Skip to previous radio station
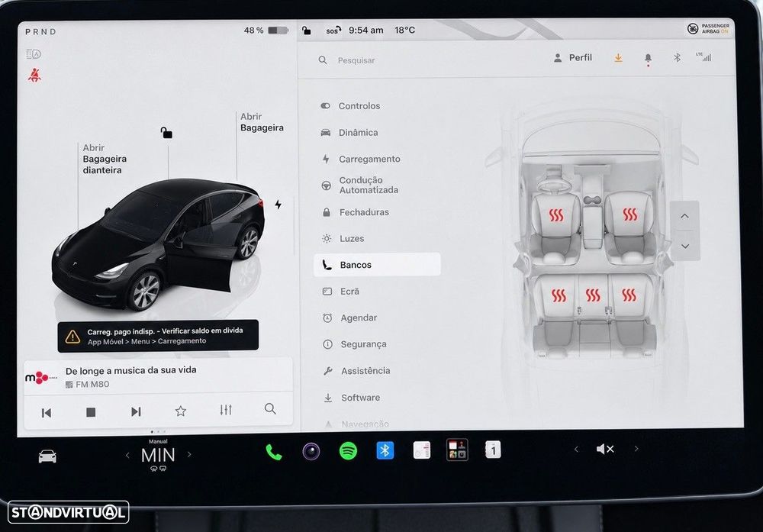The image size is (763, 532). pyautogui.click(x=47, y=413)
